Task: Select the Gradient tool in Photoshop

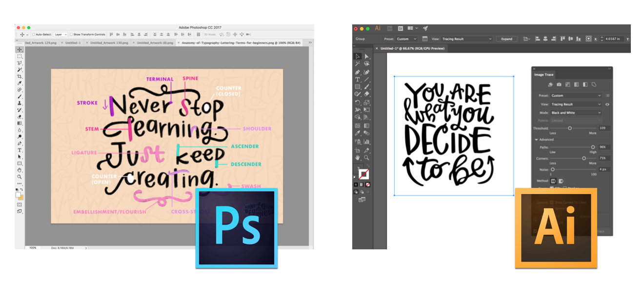Action: [x=20, y=123]
